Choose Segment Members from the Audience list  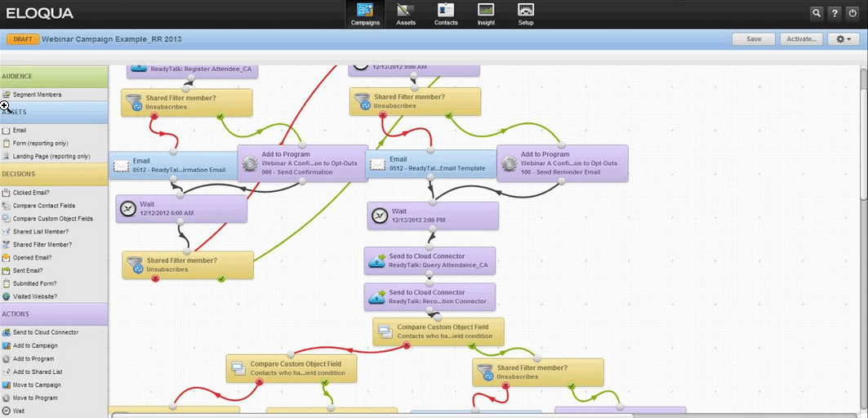click(37, 95)
